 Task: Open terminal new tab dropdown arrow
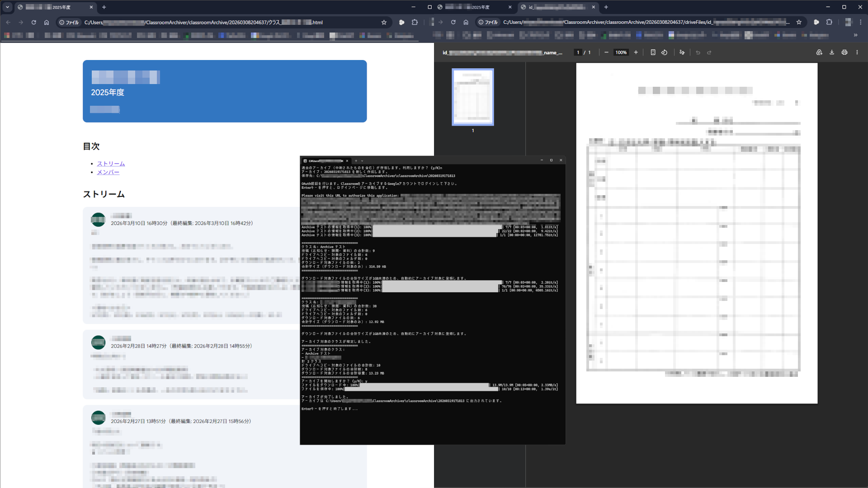tap(362, 160)
